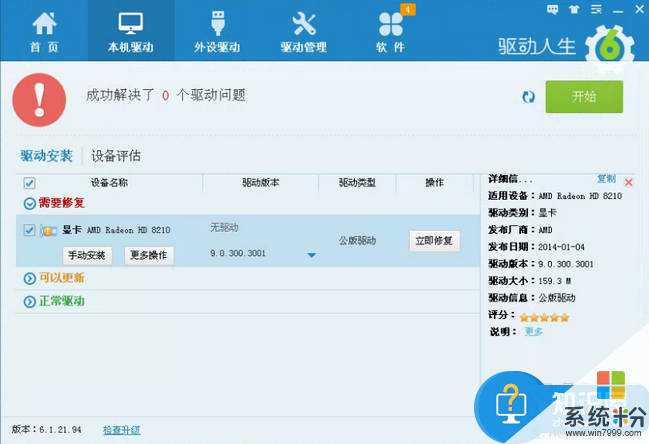Click the 公版驱动 type cell in the row
Image resolution: width=649 pixels, height=444 pixels.
click(x=358, y=240)
